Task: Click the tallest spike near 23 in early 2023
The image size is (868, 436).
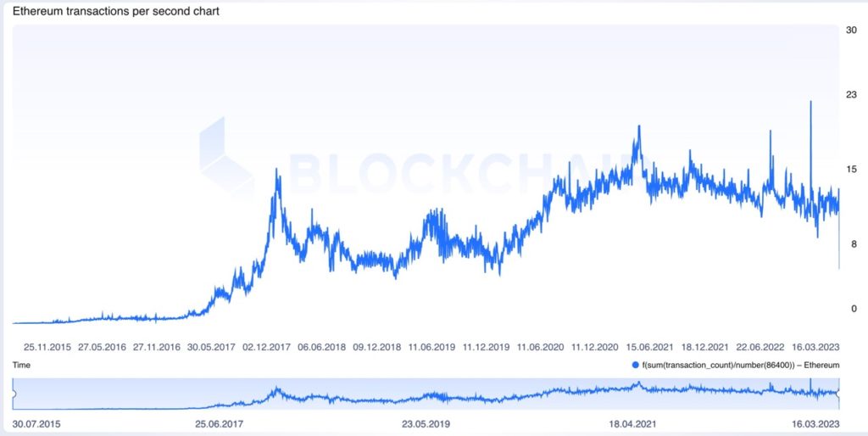Action: pos(811,102)
